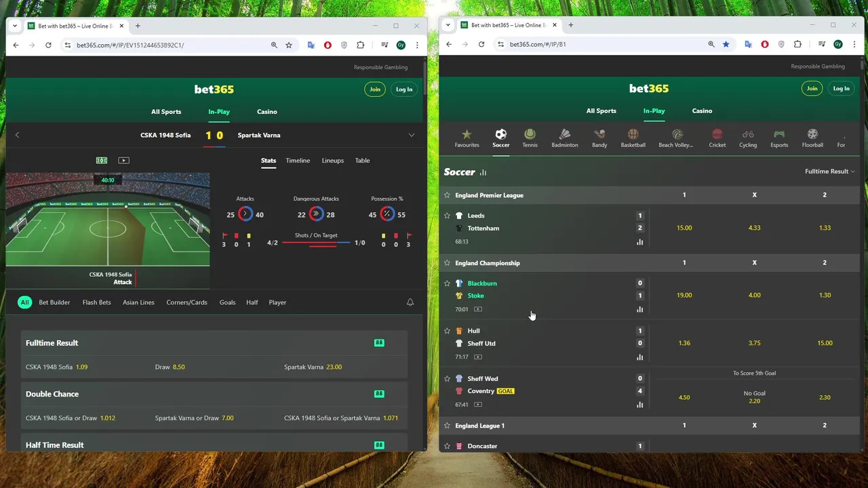Switch to Table tab

[x=363, y=161]
